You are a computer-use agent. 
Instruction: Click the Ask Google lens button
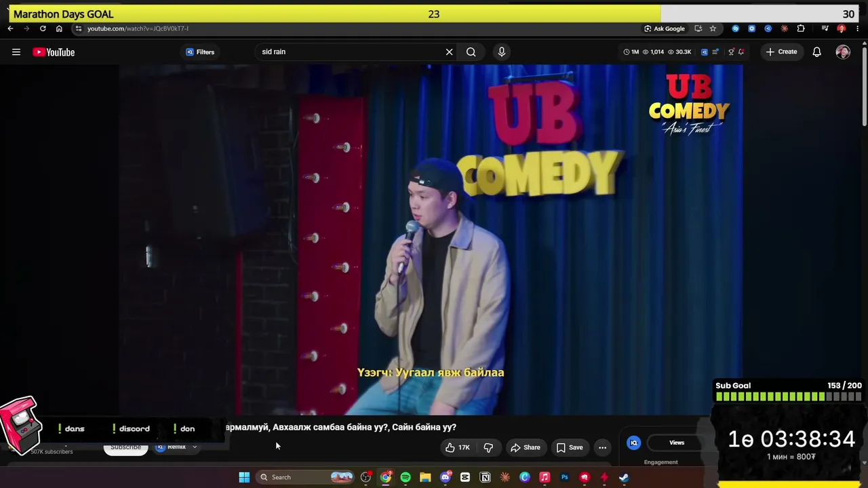pyautogui.click(x=665, y=28)
